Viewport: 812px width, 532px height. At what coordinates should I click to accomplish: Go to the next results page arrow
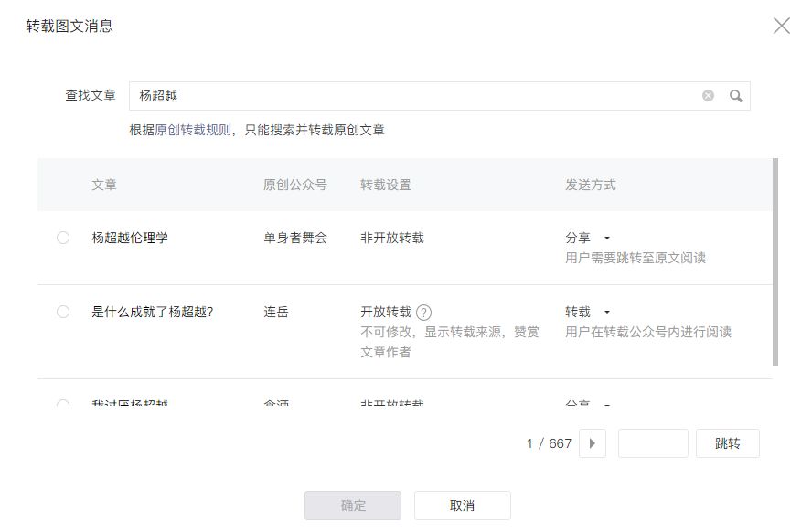(592, 443)
